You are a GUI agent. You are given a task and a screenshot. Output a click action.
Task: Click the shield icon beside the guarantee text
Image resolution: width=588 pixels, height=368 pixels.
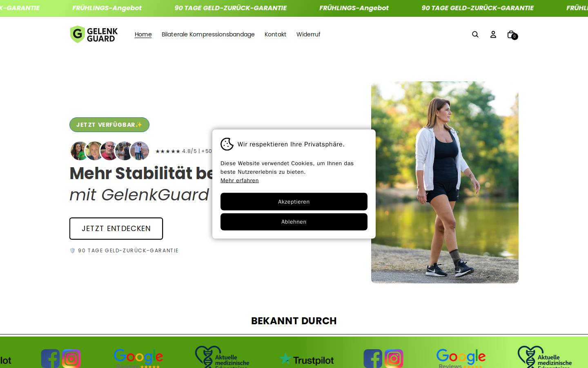(x=72, y=250)
